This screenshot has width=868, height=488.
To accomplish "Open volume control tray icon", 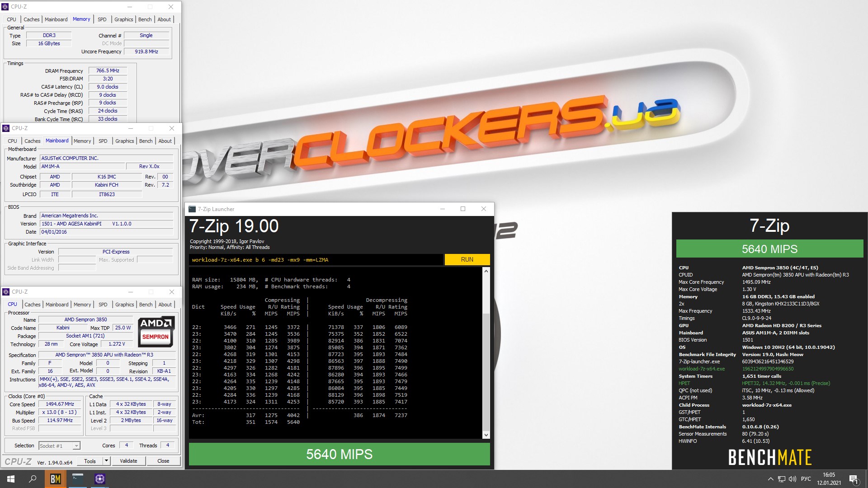I will coord(792,479).
